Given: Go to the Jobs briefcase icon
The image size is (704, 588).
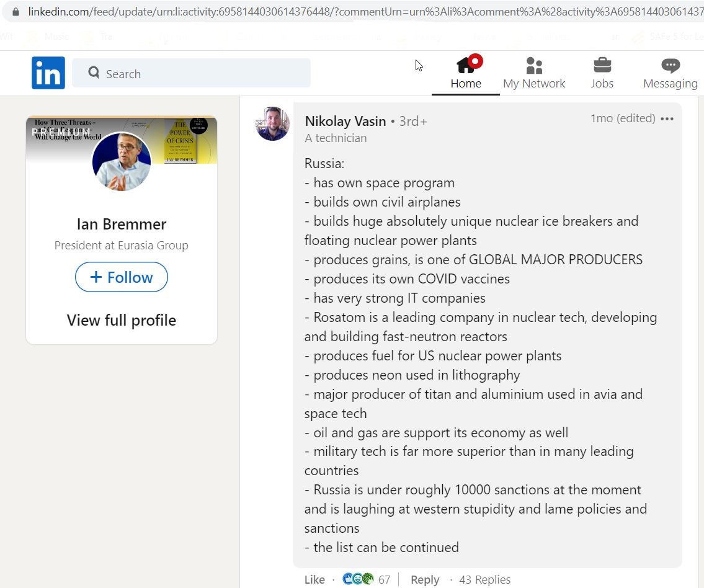Looking at the screenshot, I should coord(602,65).
